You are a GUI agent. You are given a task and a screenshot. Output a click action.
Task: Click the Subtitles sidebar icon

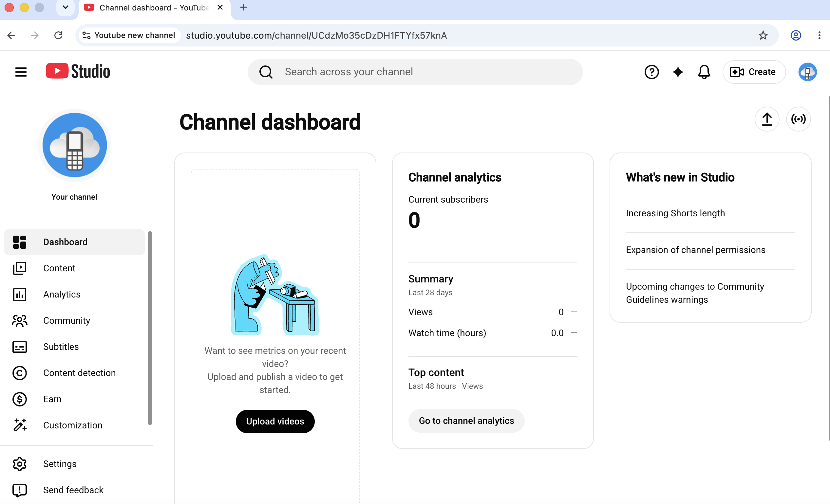pyautogui.click(x=20, y=347)
